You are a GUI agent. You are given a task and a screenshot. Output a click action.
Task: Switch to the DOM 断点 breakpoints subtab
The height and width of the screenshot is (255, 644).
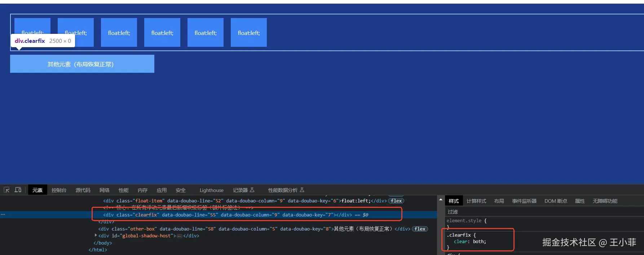pyautogui.click(x=556, y=201)
